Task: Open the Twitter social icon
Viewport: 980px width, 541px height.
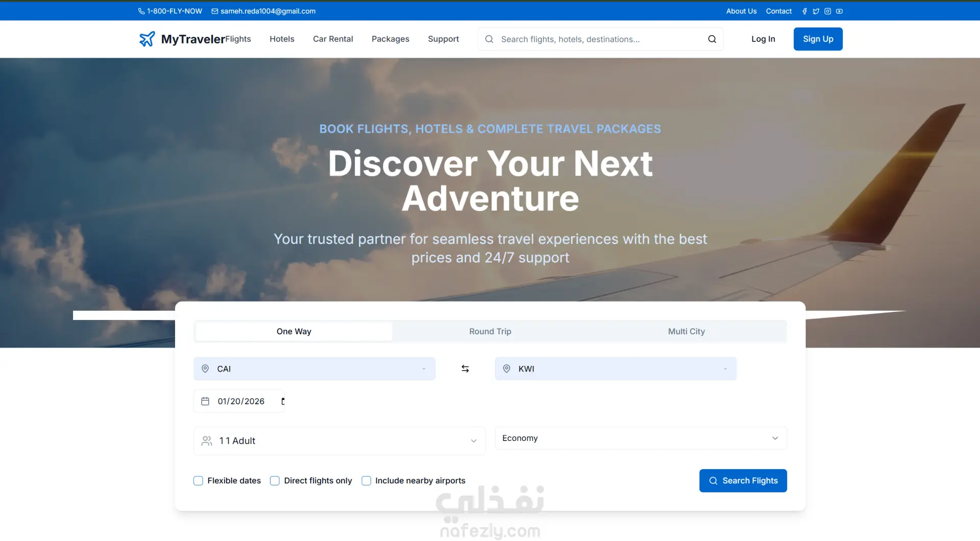Action: [816, 11]
